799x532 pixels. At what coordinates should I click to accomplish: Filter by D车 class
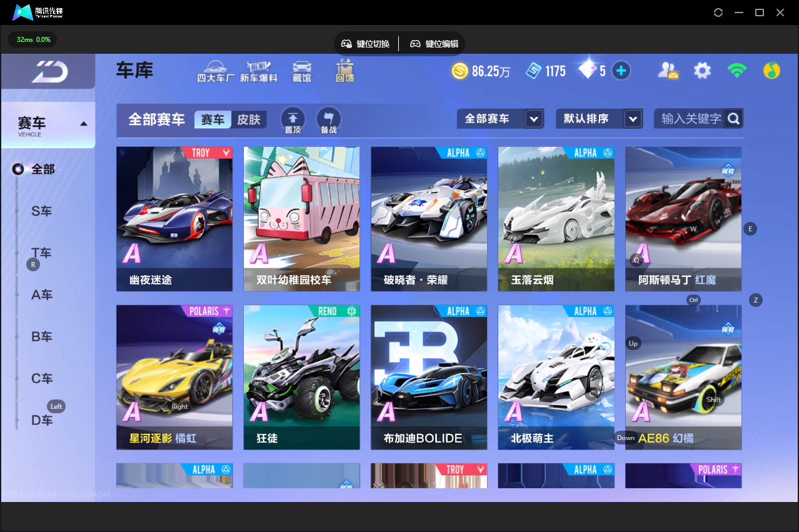42,420
